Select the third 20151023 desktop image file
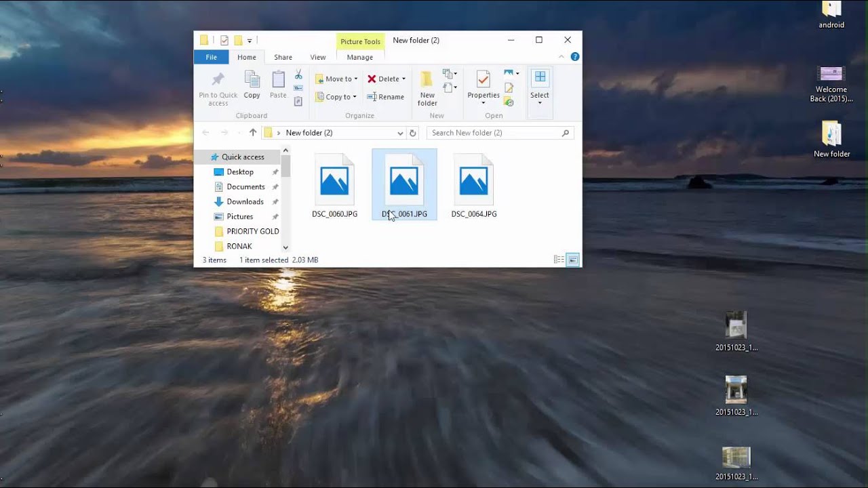This screenshot has height=488, width=868. click(x=736, y=464)
